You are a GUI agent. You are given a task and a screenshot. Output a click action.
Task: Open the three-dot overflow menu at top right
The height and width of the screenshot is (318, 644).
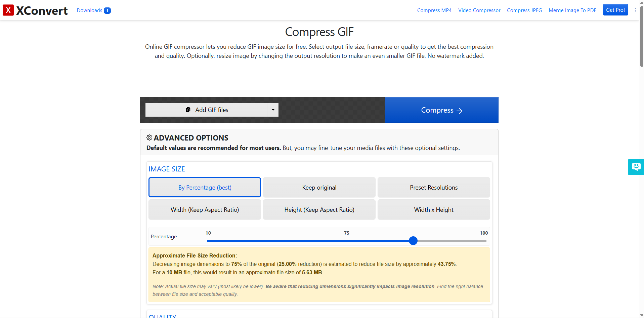click(x=635, y=10)
